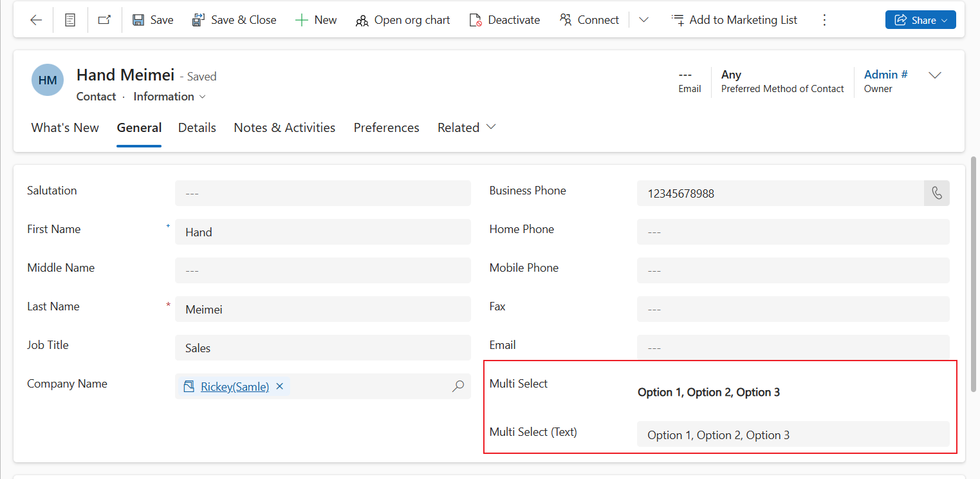Create a New record
The height and width of the screenshot is (479, 980).
[x=316, y=20]
